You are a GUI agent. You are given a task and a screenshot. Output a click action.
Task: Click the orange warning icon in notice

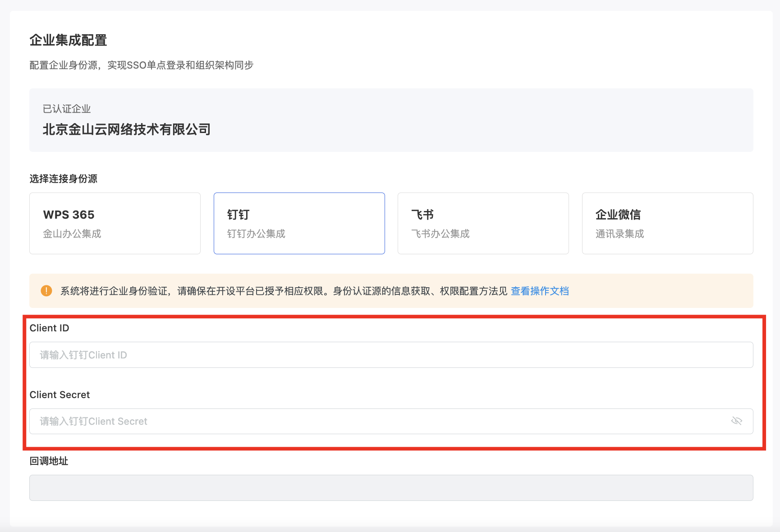(x=46, y=291)
